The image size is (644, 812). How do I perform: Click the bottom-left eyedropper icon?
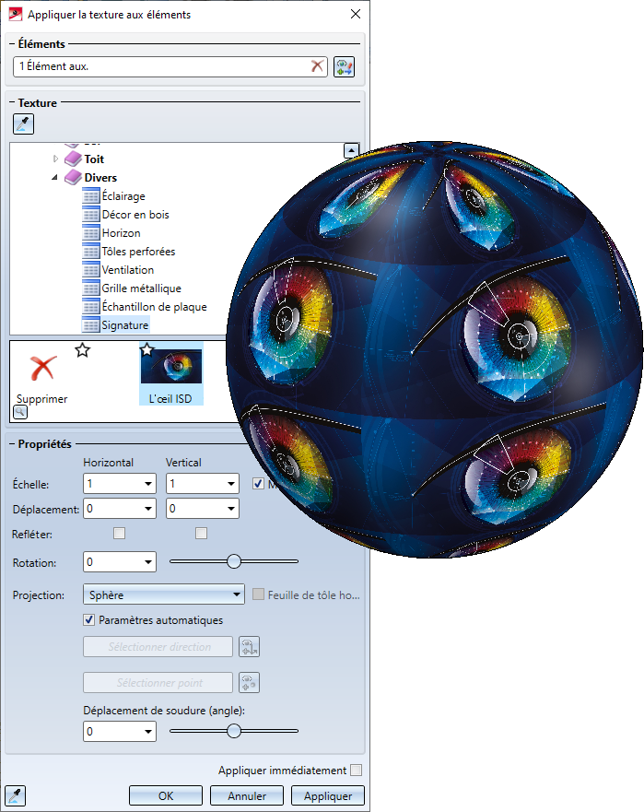(x=15, y=795)
